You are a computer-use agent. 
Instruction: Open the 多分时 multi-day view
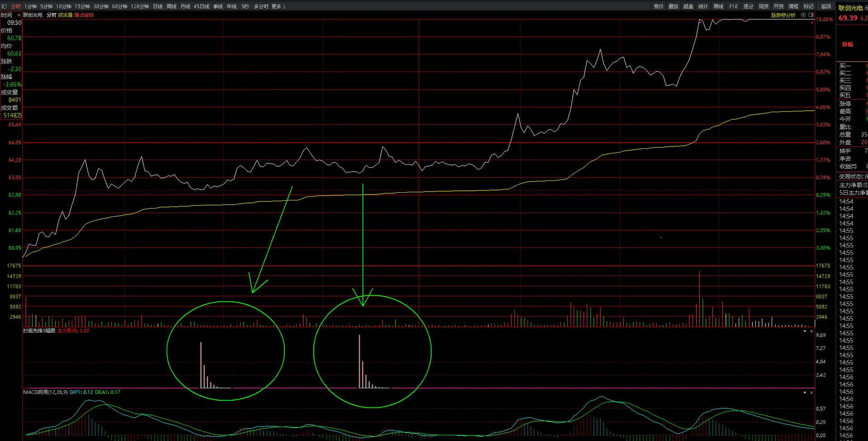point(261,6)
